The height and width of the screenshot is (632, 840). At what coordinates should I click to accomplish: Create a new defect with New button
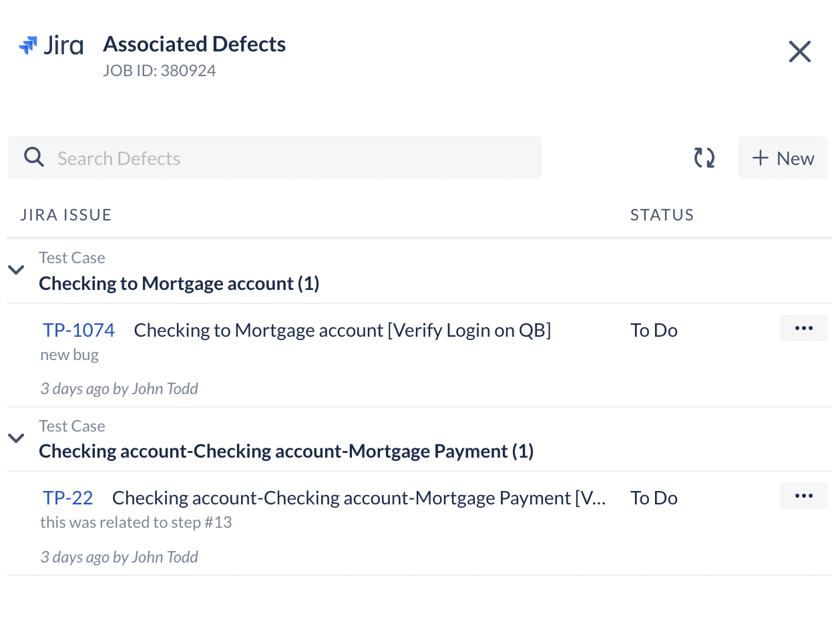pyautogui.click(x=783, y=158)
